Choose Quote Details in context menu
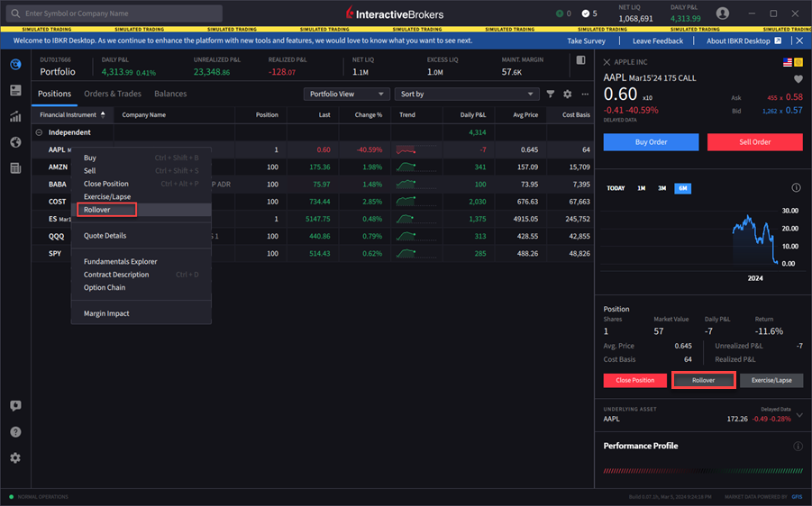The image size is (812, 506). [x=141, y=235]
